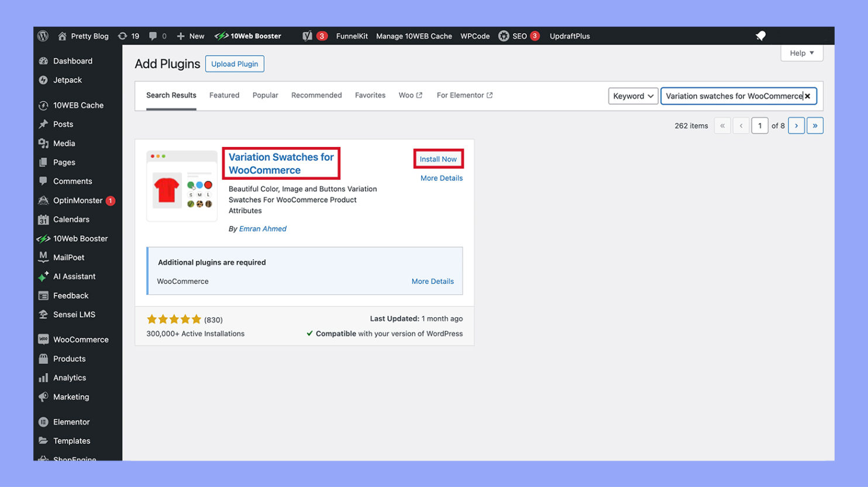
Task: Install Variation Swatches for WooCommerce
Action: pos(438,159)
